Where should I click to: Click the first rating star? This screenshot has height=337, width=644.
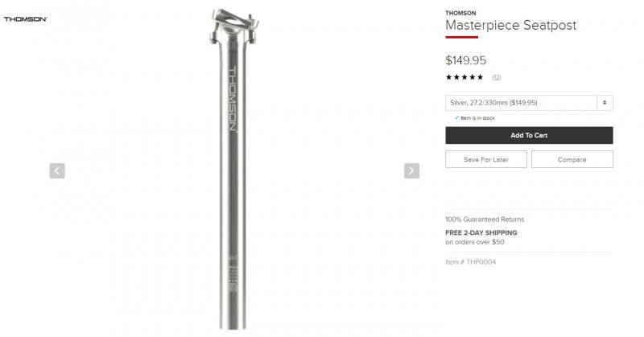(449, 77)
